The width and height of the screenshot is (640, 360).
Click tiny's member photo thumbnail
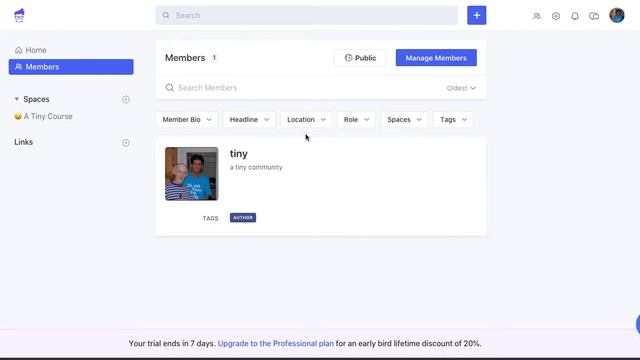point(191,174)
